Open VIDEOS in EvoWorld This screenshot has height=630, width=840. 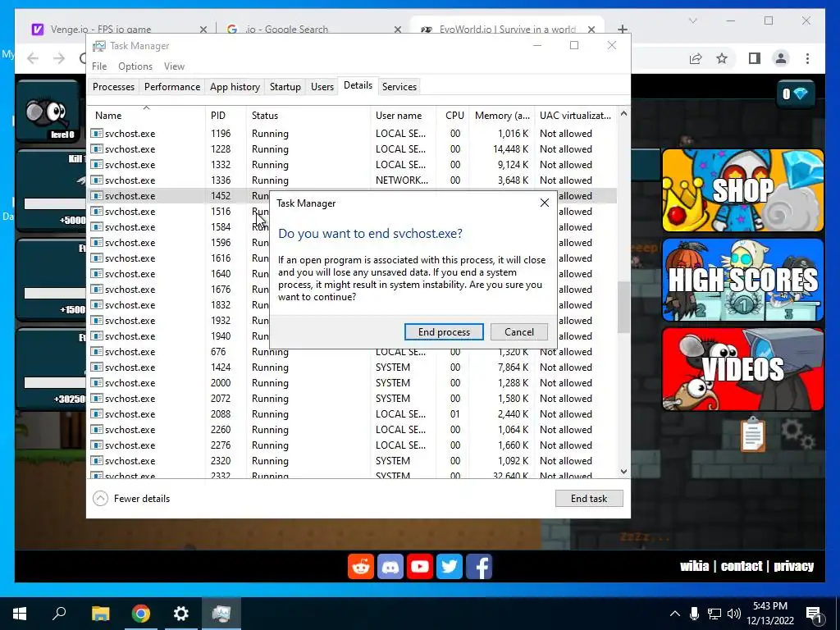pyautogui.click(x=743, y=369)
